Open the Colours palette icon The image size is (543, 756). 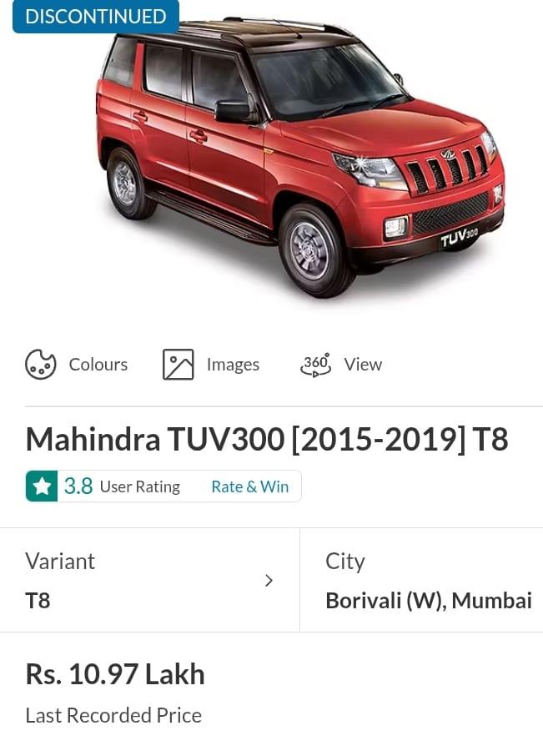(x=41, y=365)
